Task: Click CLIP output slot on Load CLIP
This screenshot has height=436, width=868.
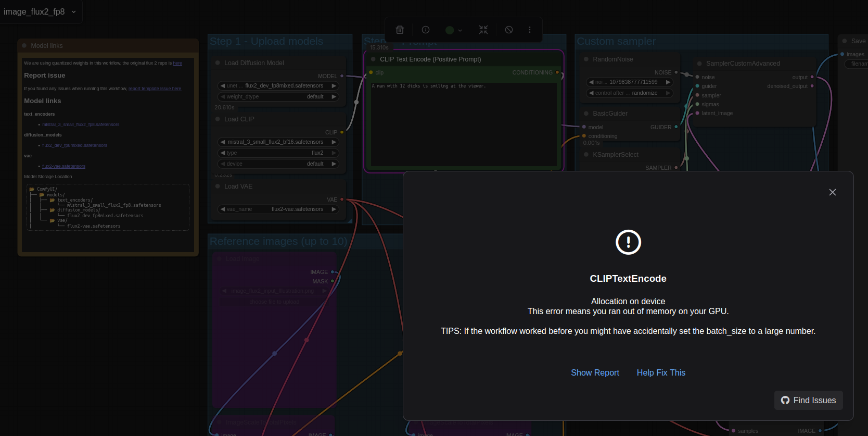Action: pyautogui.click(x=342, y=132)
